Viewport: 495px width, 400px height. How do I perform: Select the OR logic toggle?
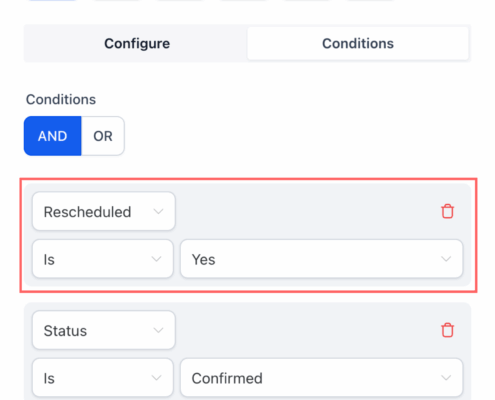103,136
